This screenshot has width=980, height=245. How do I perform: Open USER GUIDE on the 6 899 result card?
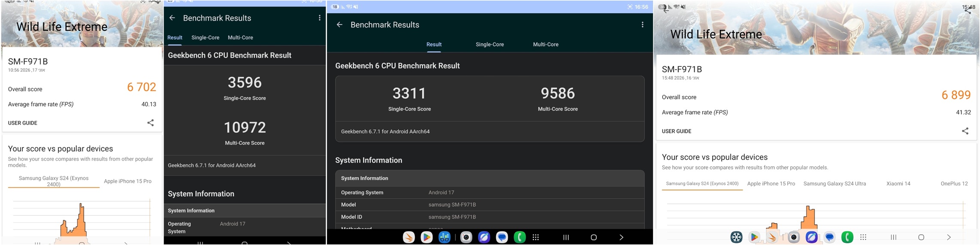coord(676,131)
